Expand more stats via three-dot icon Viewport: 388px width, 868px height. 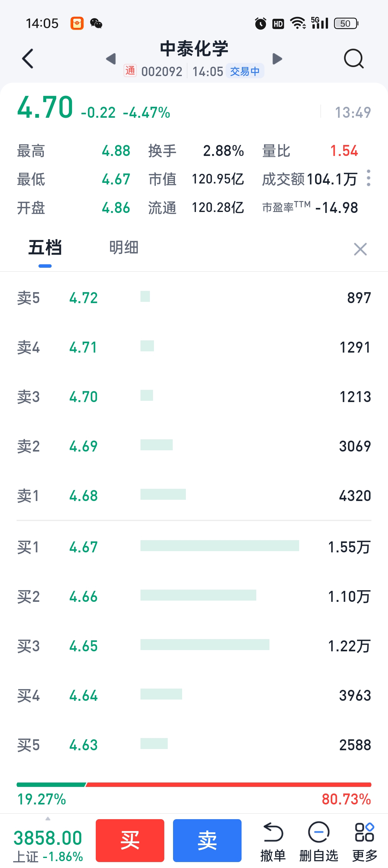369,178
